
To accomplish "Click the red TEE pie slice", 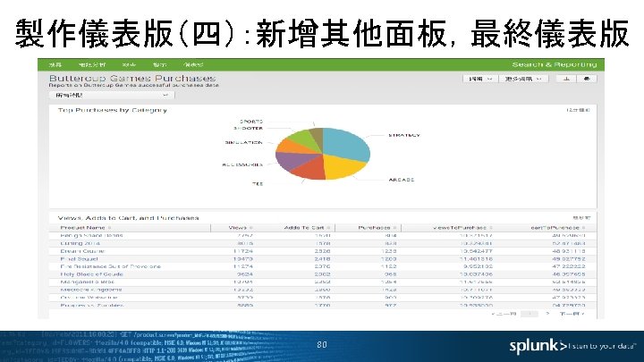I will click(310, 169).
